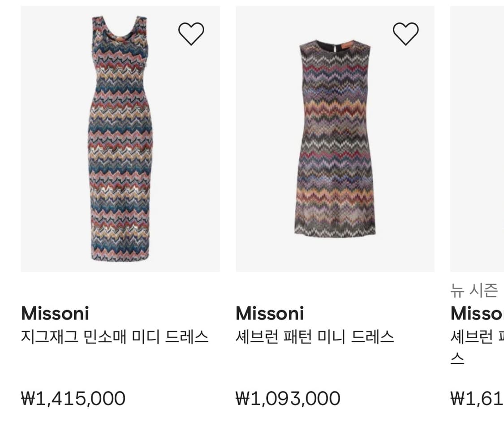Screen dimensions: 504x427
Task: Click the wrapped 스 line of third title
Action: point(457,359)
